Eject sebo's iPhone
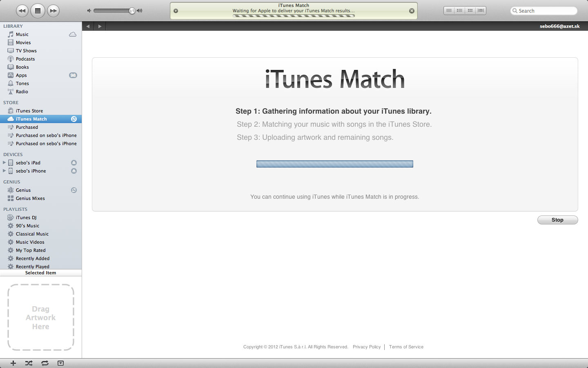Image resolution: width=588 pixels, height=368 pixels. 74,171
